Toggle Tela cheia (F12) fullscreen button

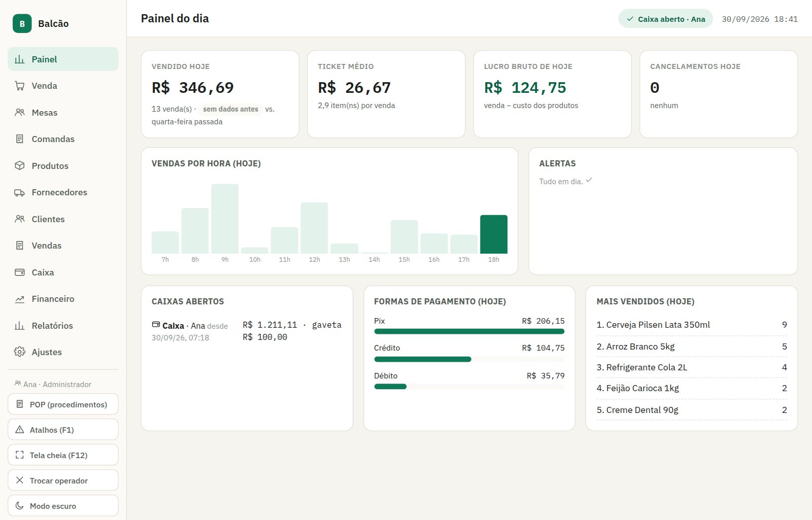coord(63,455)
